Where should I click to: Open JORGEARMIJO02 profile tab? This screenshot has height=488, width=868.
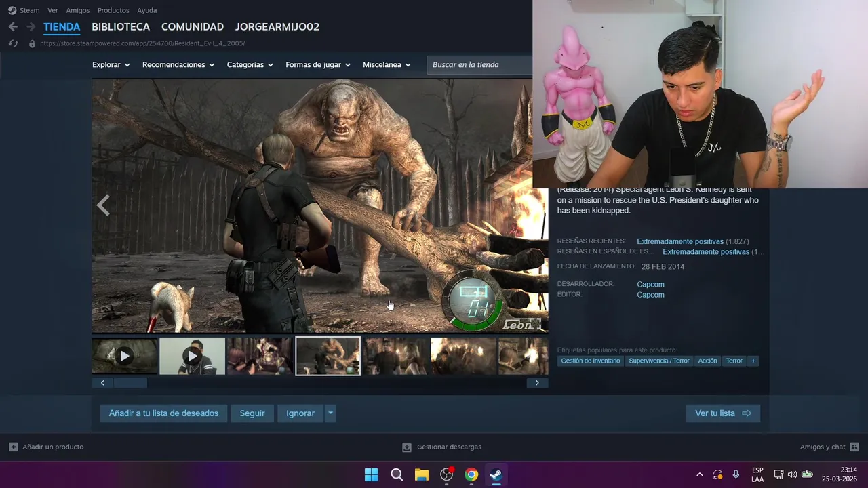pyautogui.click(x=277, y=27)
